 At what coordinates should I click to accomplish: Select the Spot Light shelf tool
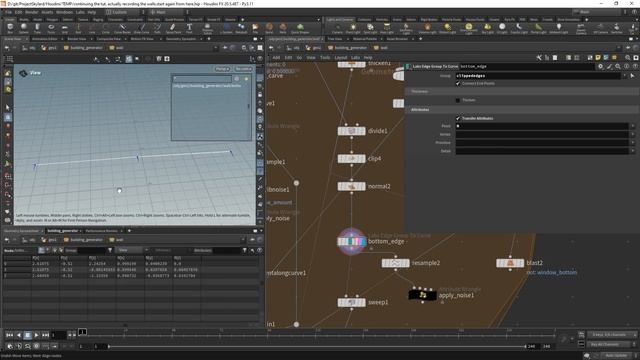(370, 28)
